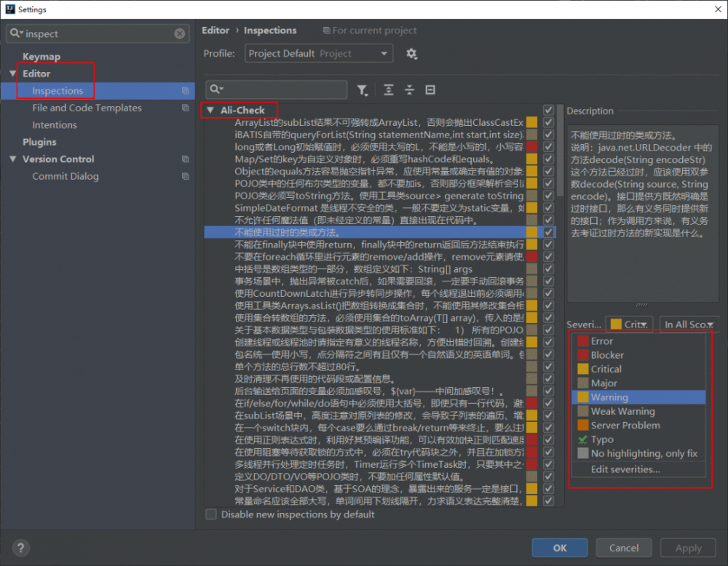Screen dimensions: 728x566
Task: Open the In All Scopes dropdown
Action: tap(689, 324)
